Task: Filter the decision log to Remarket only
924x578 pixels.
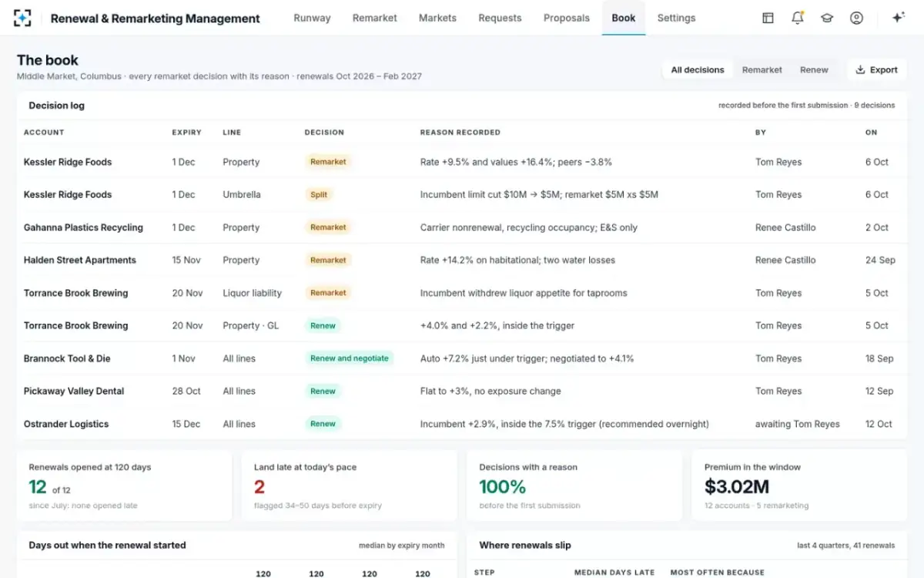Action: 762,69
